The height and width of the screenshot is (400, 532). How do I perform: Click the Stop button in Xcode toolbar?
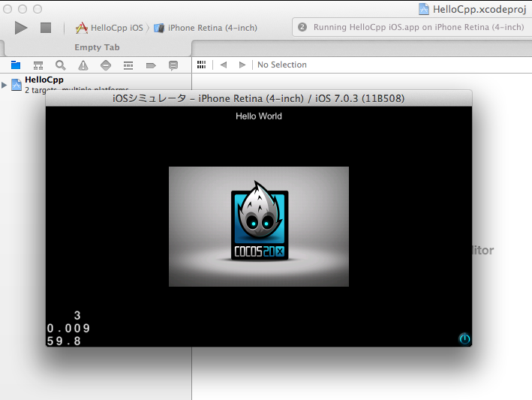pos(46,28)
